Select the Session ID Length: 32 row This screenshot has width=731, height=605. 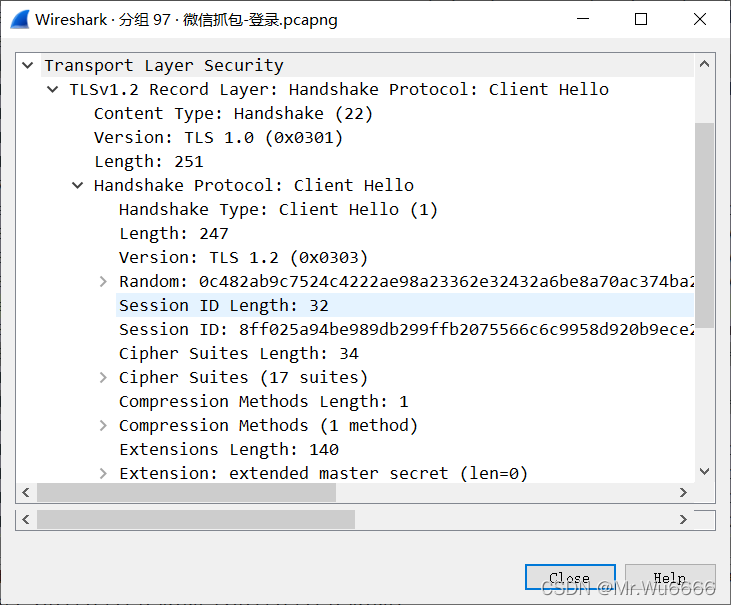223,306
